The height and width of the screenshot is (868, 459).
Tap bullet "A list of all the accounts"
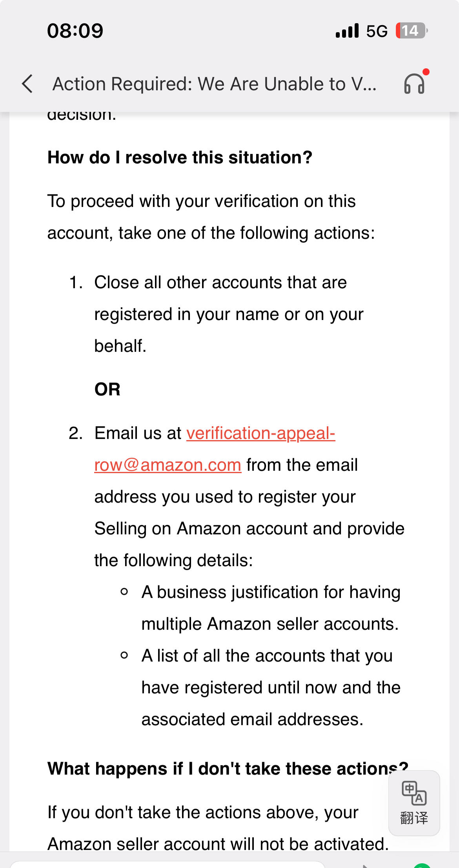pos(271,687)
